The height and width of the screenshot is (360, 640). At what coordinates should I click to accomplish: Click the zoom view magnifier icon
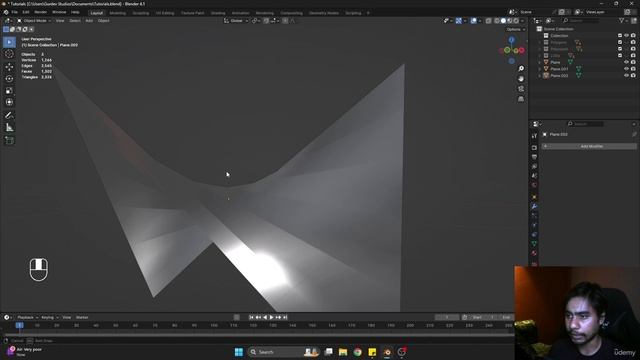[x=521, y=69]
